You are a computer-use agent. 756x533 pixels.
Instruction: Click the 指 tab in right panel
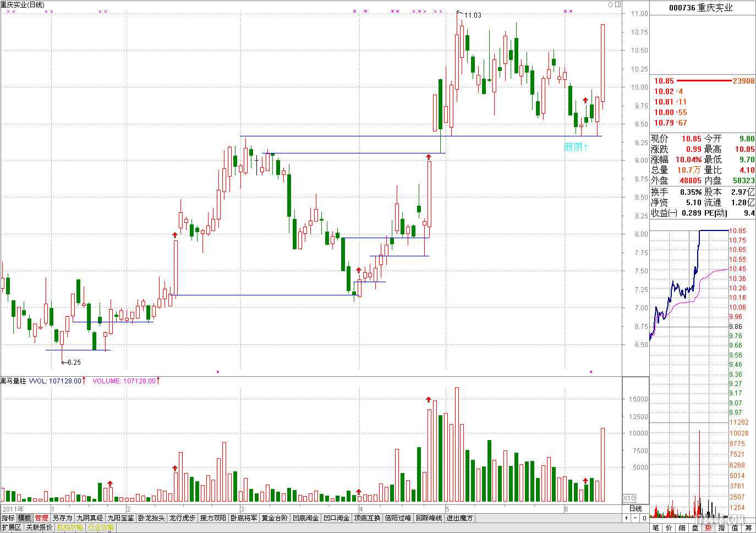(722, 528)
